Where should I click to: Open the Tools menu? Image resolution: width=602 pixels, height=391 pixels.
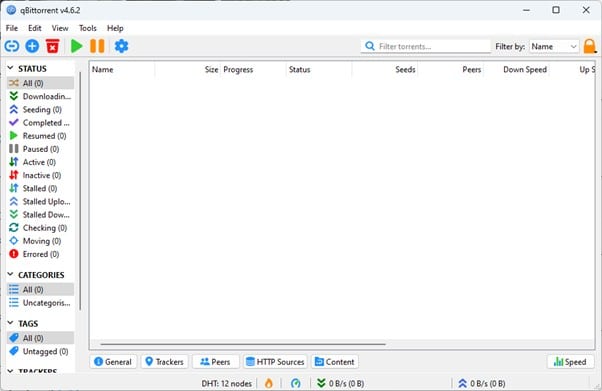[x=88, y=28]
